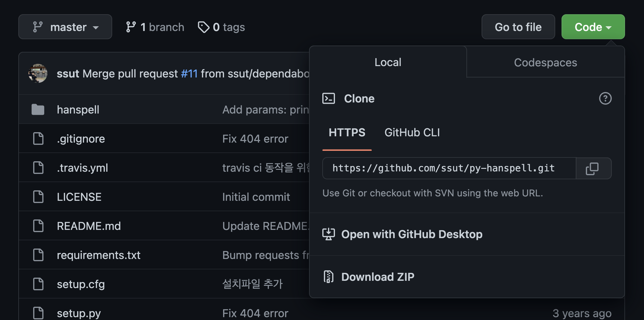Image resolution: width=644 pixels, height=320 pixels.
Task: Open the .travis.yml file
Action: pos(82,168)
